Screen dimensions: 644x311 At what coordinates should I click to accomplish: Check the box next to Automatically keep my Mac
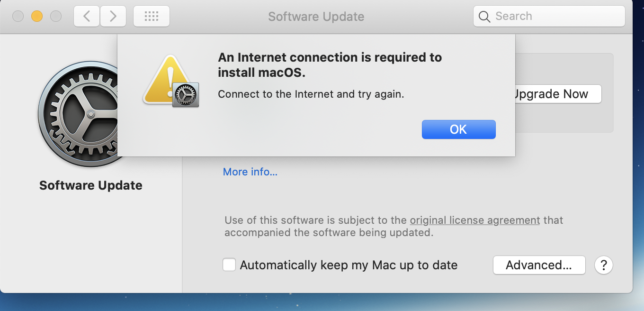coord(229,265)
